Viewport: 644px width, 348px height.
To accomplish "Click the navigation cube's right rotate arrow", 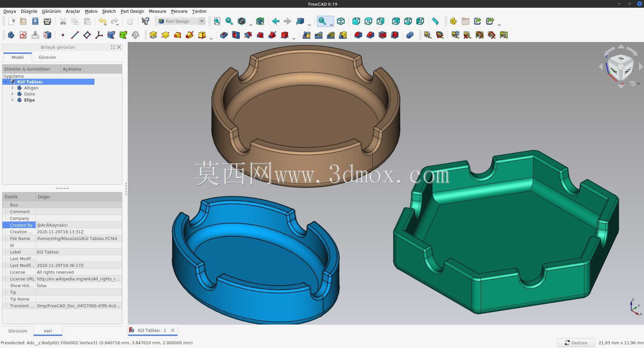I will pyautogui.click(x=641, y=67).
